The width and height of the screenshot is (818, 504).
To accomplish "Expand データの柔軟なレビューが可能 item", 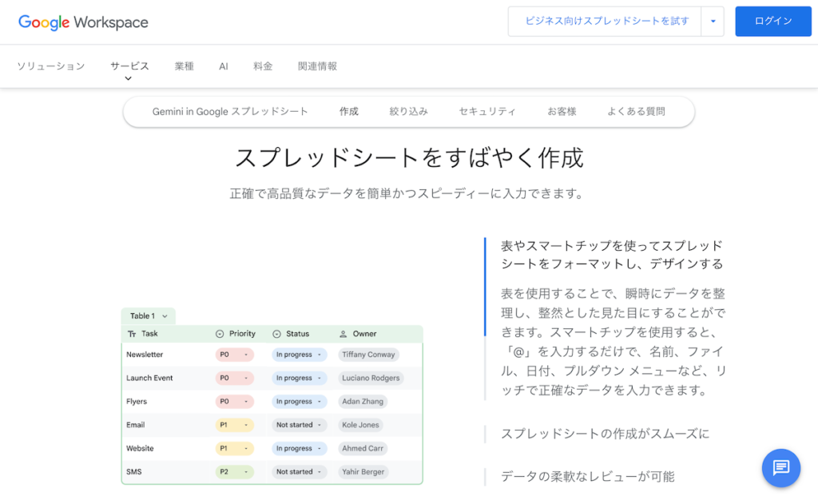I will [x=587, y=476].
